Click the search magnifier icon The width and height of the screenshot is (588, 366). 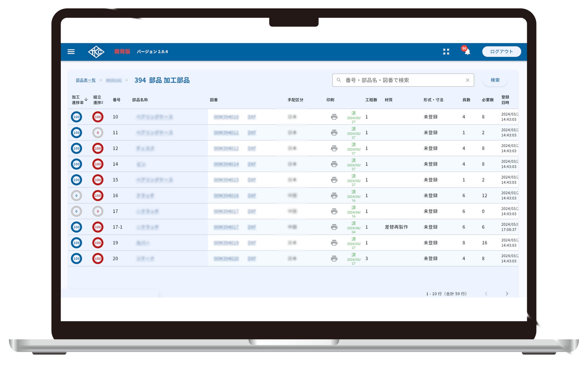click(339, 80)
